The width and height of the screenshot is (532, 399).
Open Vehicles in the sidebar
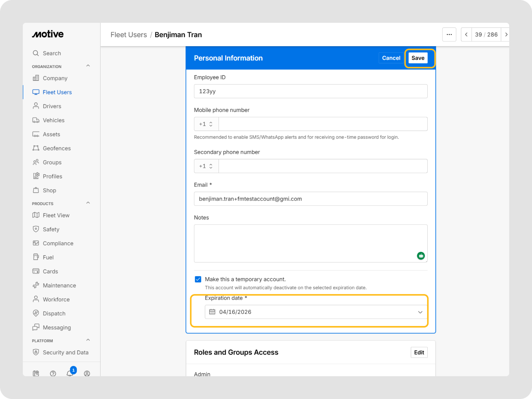[54, 120]
